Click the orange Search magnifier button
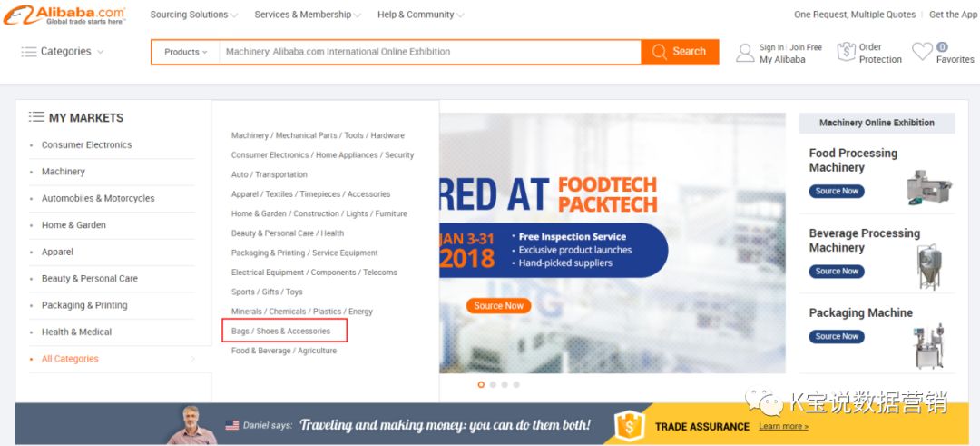Viewport: 980px width, 446px height. (680, 52)
